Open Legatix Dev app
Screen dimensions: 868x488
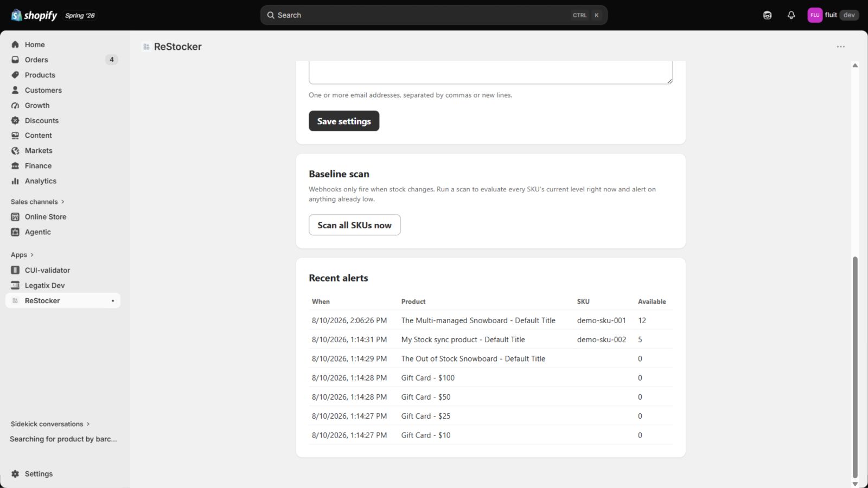[x=63, y=285]
